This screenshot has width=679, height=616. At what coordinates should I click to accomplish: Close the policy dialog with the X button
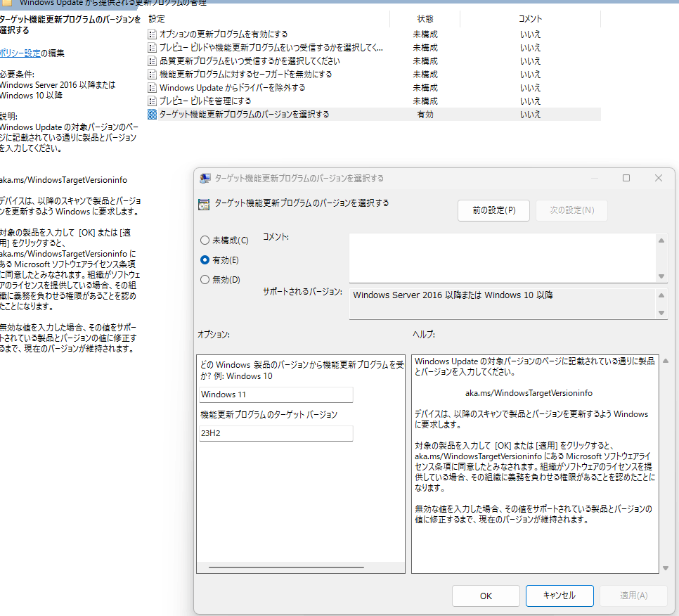coord(659,178)
